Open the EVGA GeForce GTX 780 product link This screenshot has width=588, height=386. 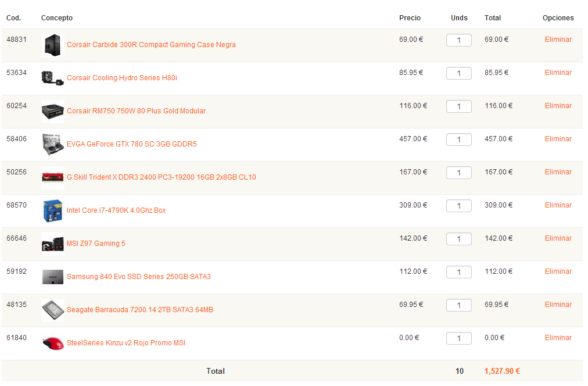131,144
